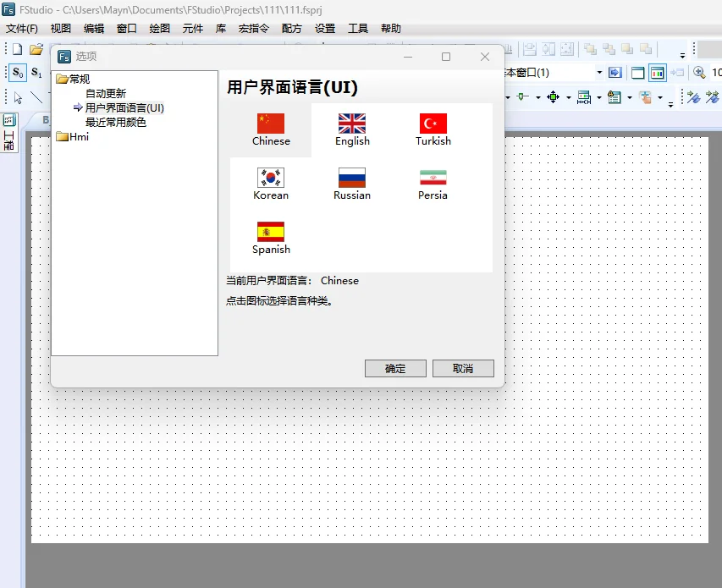
Task: Close the 选项 dialog window
Action: (485, 57)
